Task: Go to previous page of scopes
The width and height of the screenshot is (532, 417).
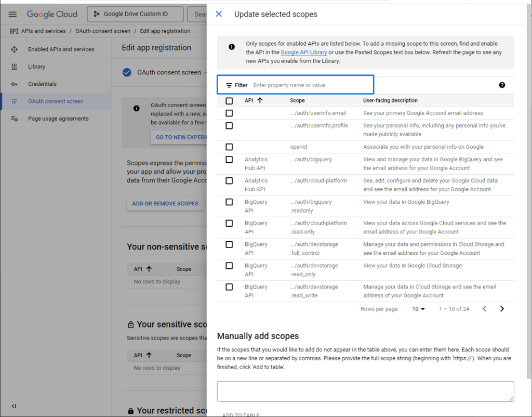Action: tap(484, 309)
